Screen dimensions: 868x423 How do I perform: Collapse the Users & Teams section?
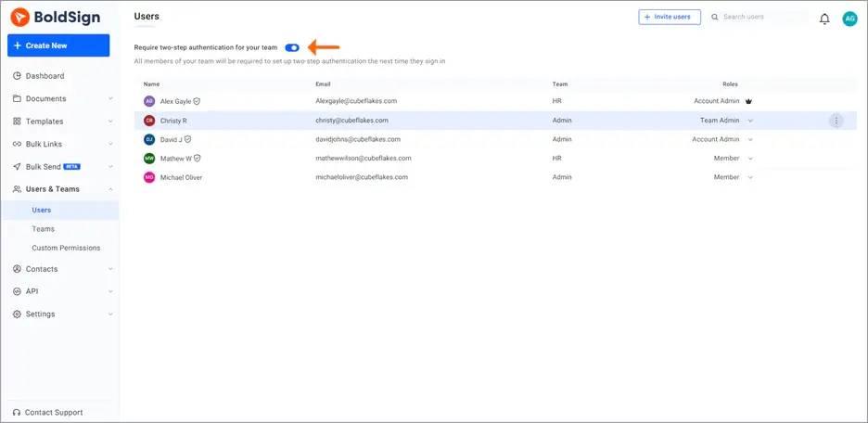click(110, 189)
